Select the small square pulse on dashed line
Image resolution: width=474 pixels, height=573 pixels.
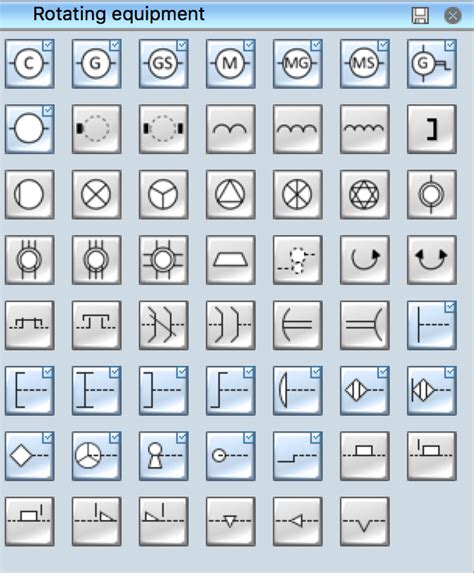[x=30, y=325]
